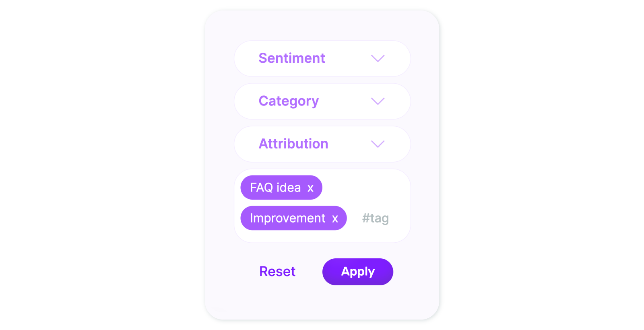Click the Category label text
644x330 pixels.
289,101
